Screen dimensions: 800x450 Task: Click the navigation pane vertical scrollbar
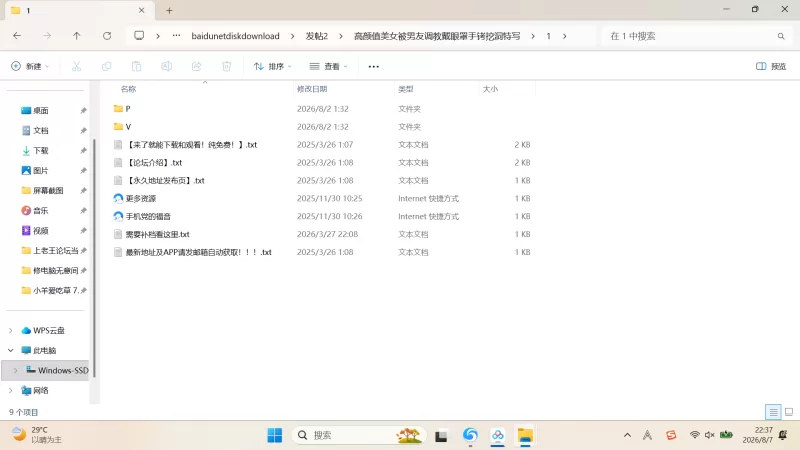(94, 257)
